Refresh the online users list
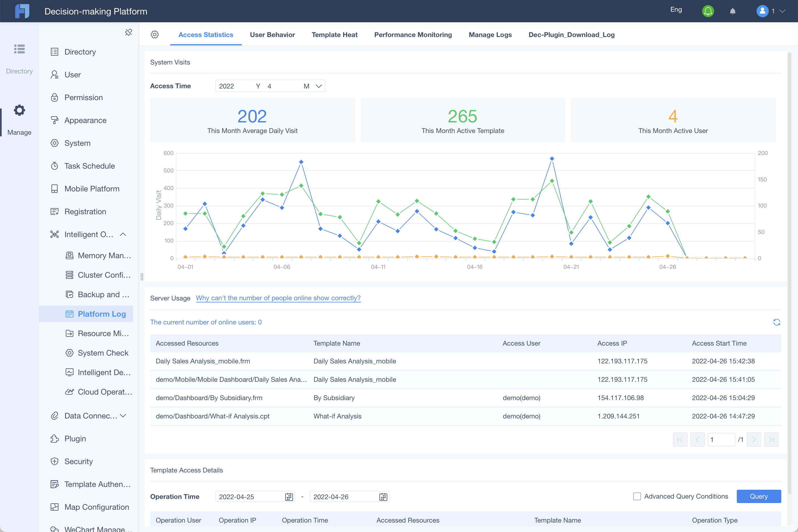The width and height of the screenshot is (798, 532). coord(777,322)
